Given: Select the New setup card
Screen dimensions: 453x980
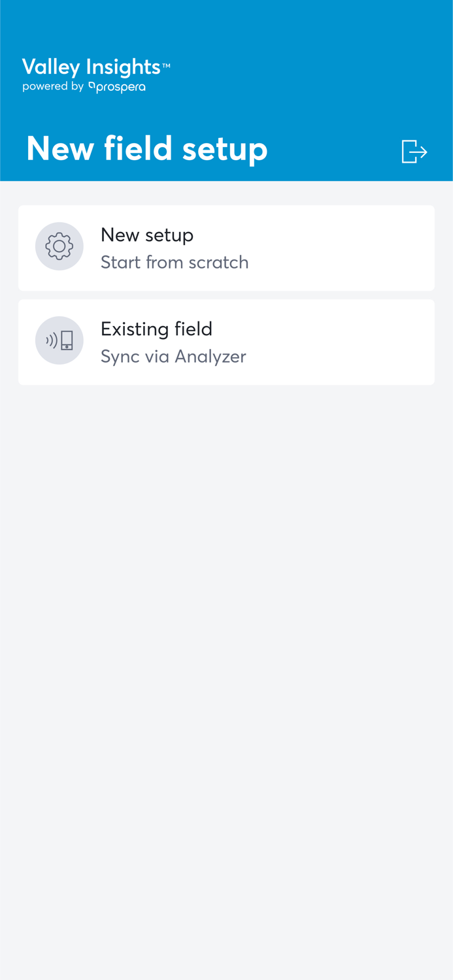Looking at the screenshot, I should point(226,248).
